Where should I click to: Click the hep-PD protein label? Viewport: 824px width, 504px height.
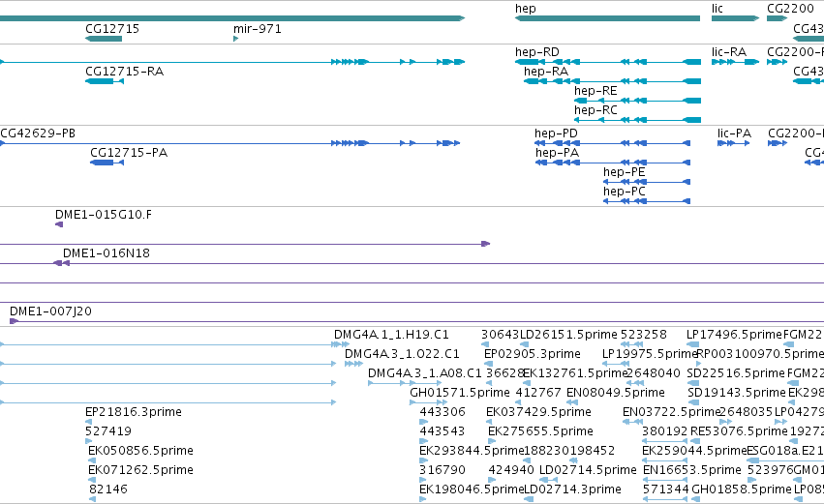[x=556, y=133]
